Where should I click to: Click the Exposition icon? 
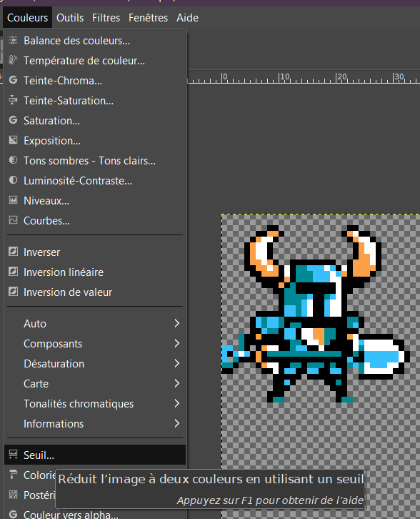(14, 140)
